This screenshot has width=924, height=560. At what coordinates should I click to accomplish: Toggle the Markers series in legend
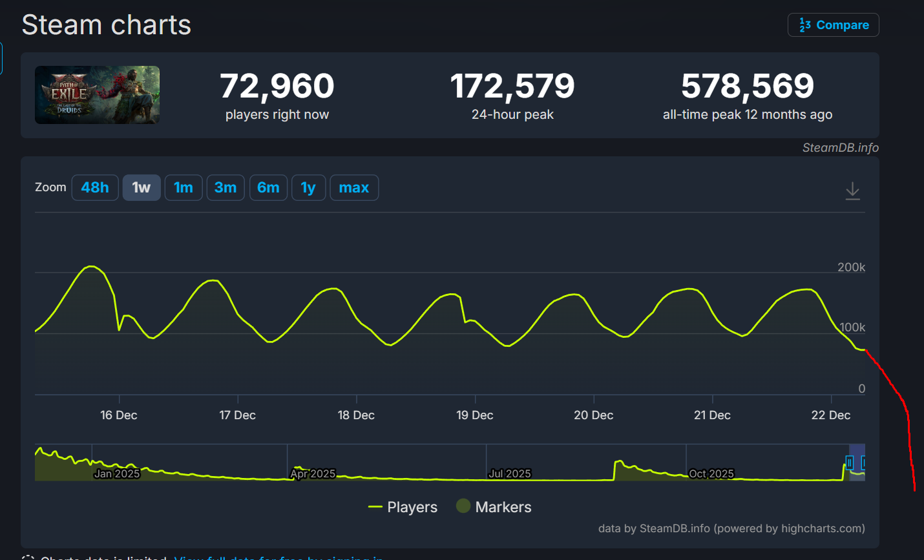click(494, 507)
